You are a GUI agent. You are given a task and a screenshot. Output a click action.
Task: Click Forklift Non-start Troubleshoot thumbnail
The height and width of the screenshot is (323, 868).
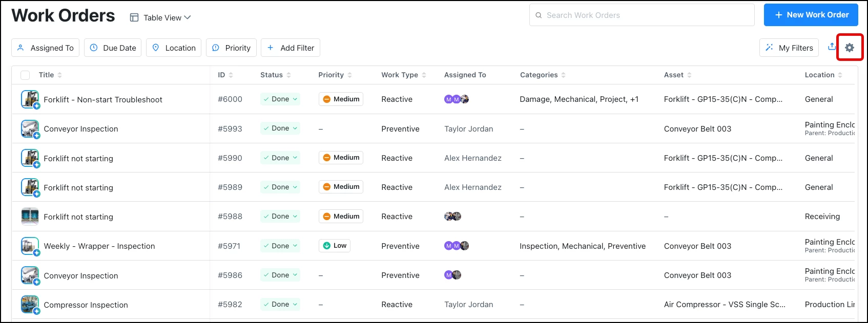[30, 99]
